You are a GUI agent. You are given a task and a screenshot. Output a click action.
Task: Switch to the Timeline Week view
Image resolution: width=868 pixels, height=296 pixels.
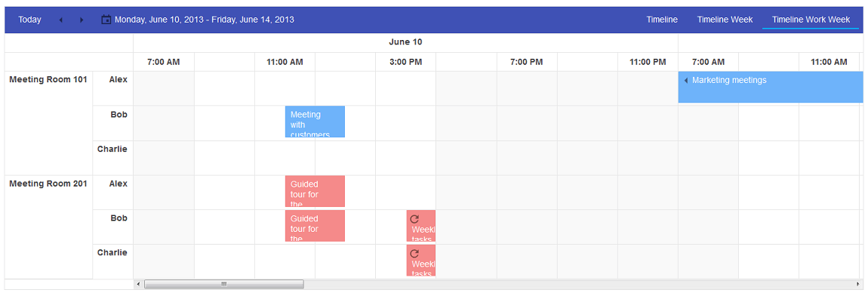click(x=725, y=20)
